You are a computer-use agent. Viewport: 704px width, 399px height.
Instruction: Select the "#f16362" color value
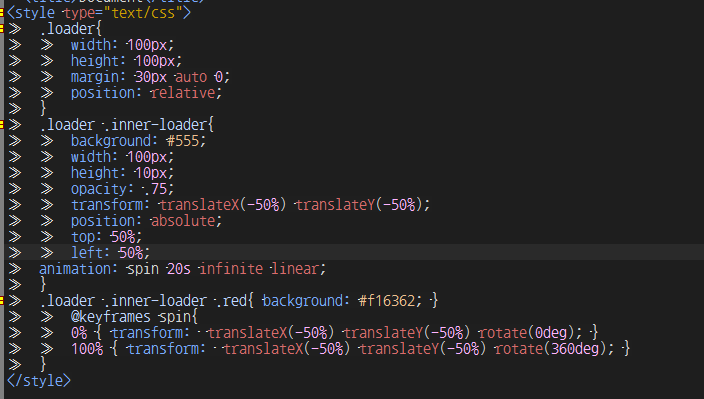point(387,301)
